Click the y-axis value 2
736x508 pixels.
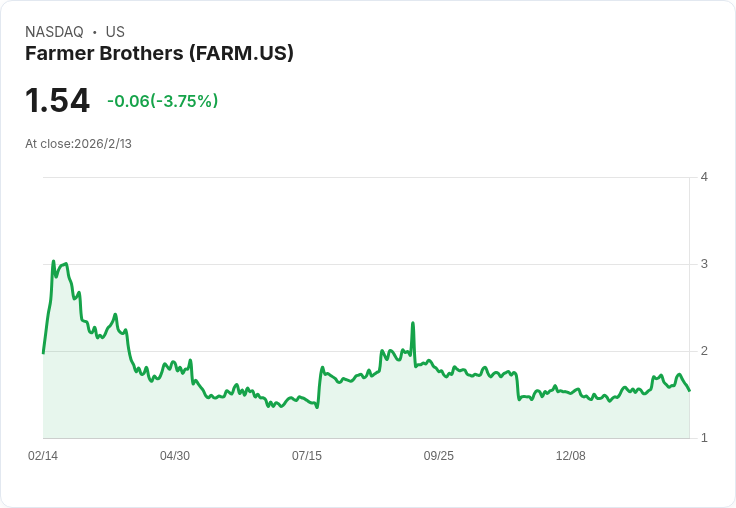click(704, 351)
